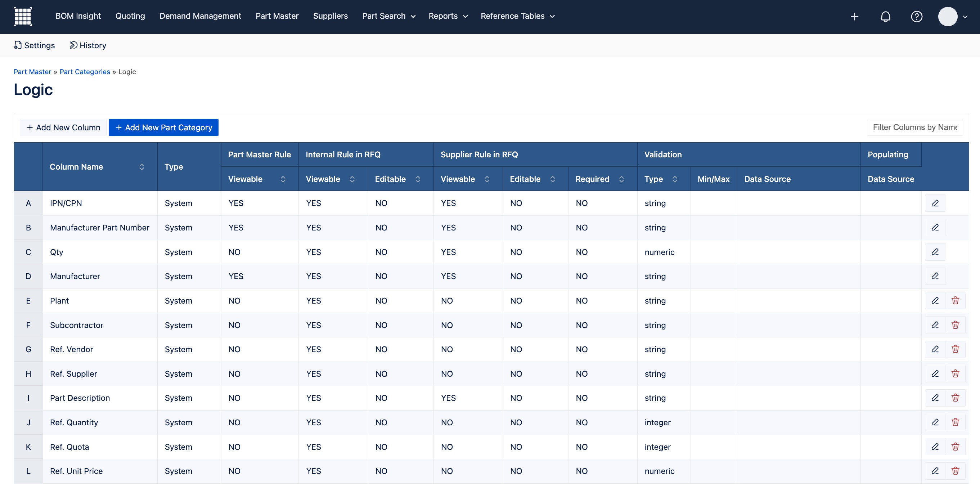Edit the Manufacturer Part Number row
The height and width of the screenshot is (484, 980).
tap(935, 228)
